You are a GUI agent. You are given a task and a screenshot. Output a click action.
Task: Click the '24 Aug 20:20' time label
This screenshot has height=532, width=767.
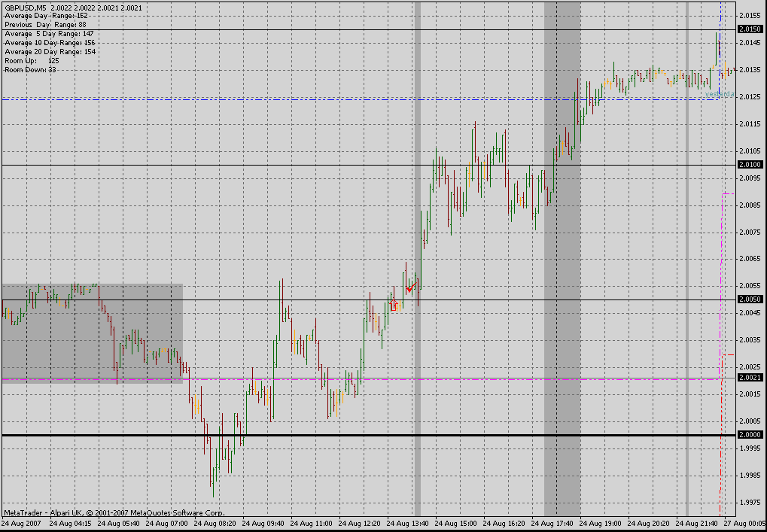point(649,523)
